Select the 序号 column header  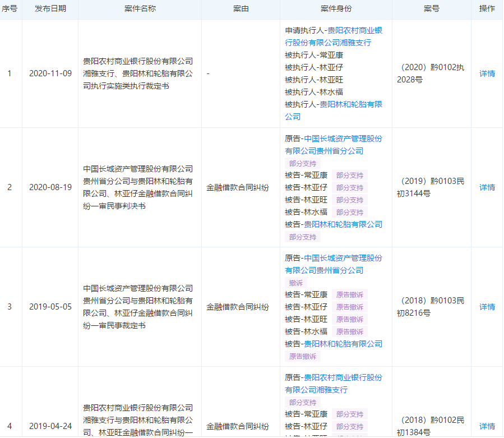(10, 8)
